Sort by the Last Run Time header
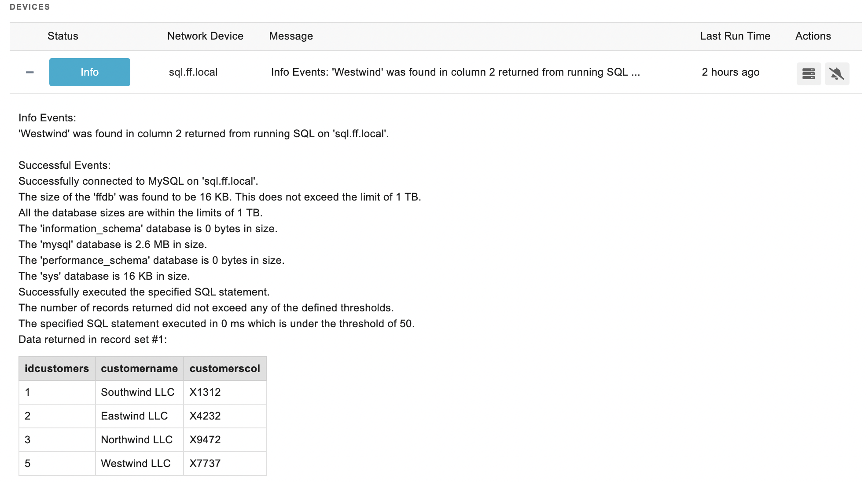Viewport: 868px width, 482px height. pyautogui.click(x=735, y=36)
